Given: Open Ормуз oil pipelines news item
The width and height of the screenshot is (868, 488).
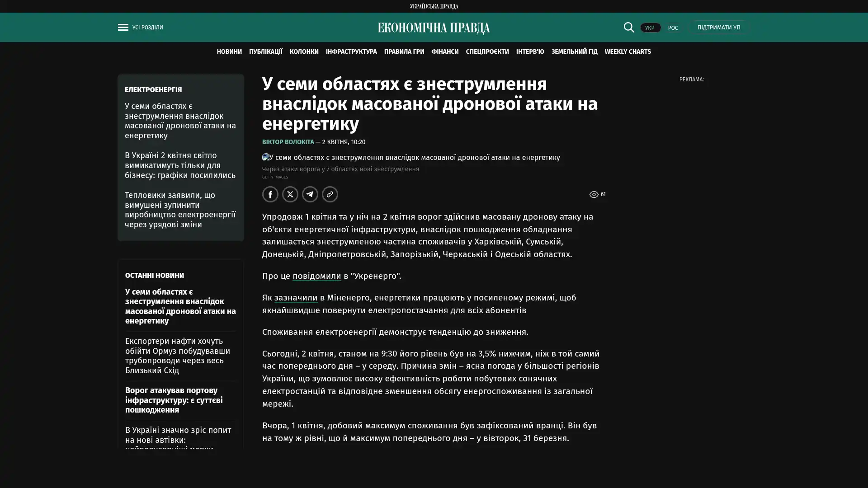Looking at the screenshot, I should pyautogui.click(x=178, y=355).
